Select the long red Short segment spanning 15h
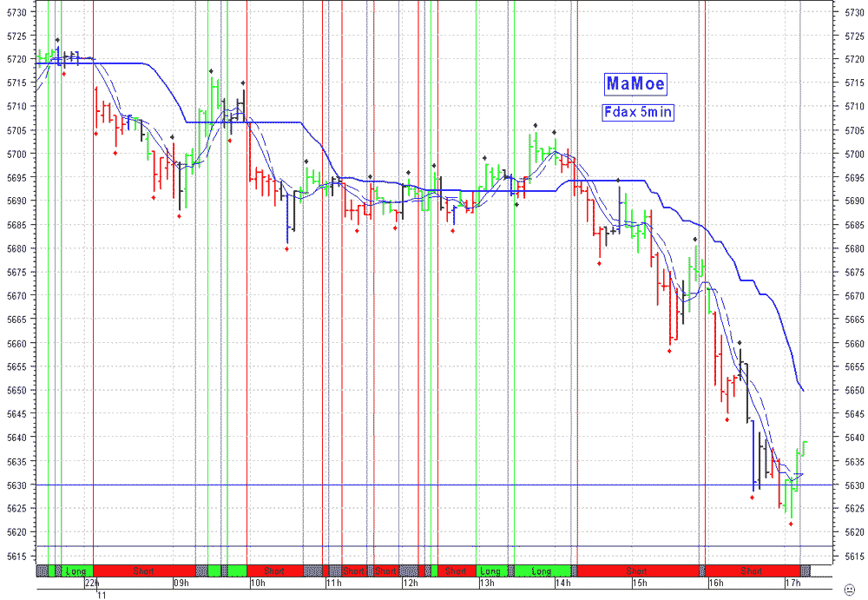Viewport: 868px width, 600px height. point(638,571)
